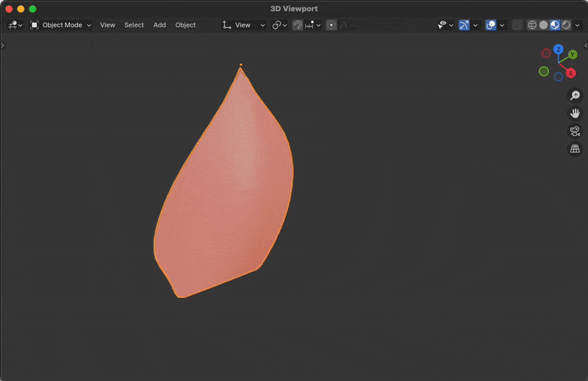Image resolution: width=588 pixels, height=381 pixels.
Task: Open the editor type dropdown
Action: [15, 25]
